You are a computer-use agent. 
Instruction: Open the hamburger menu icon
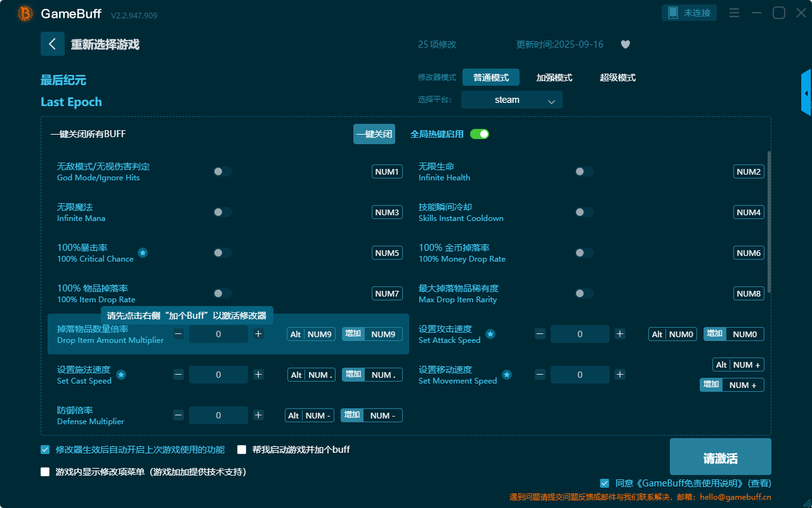pos(734,13)
